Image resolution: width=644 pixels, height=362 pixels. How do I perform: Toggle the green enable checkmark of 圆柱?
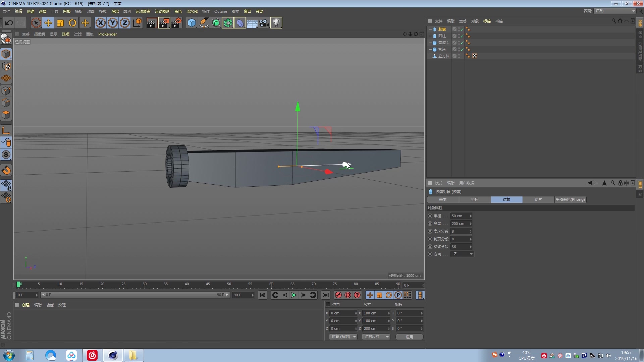pyautogui.click(x=462, y=36)
